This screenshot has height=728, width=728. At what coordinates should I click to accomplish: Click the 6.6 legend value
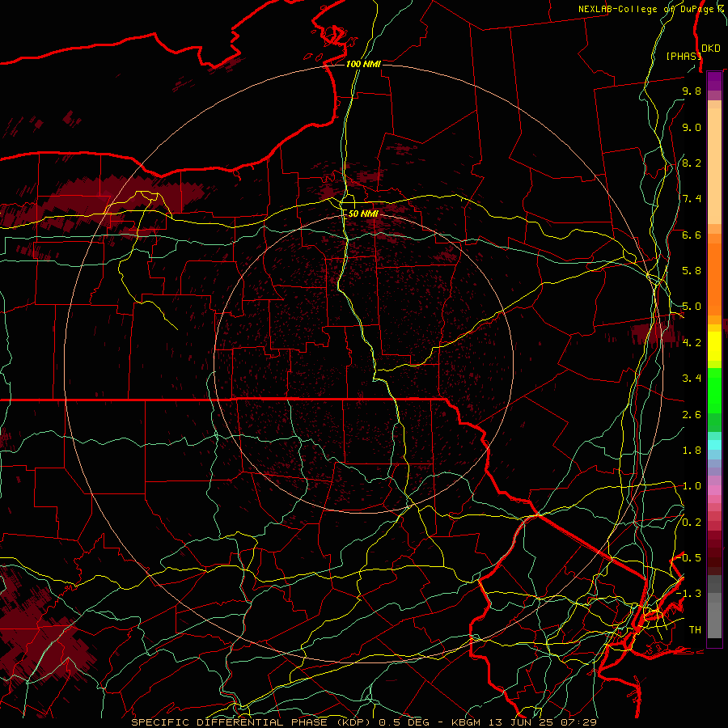pyautogui.click(x=692, y=235)
